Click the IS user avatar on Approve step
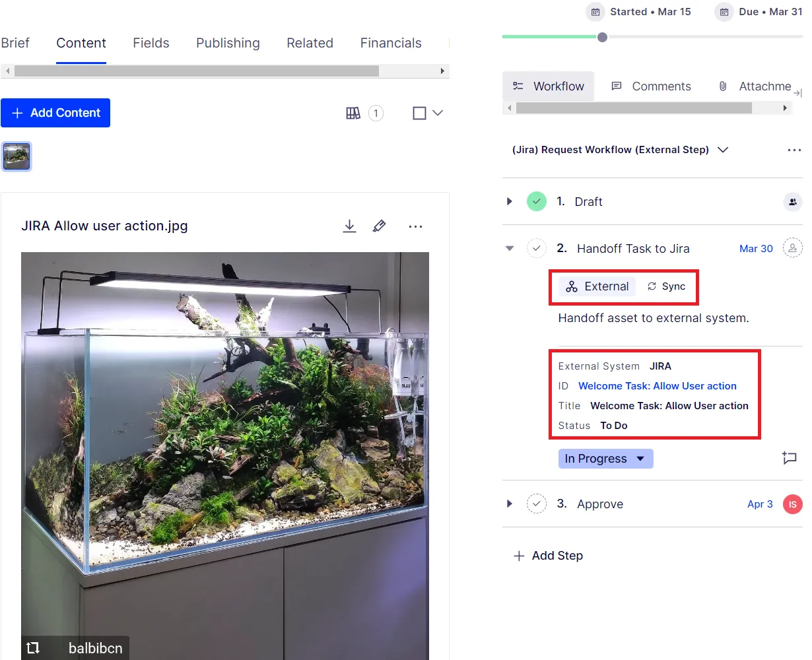The image size is (812, 660). (792, 504)
